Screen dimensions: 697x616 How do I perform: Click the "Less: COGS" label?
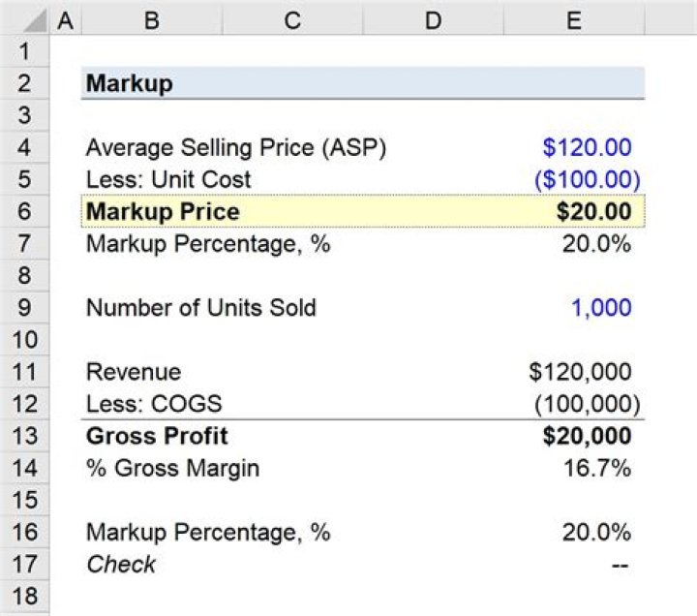point(154,404)
